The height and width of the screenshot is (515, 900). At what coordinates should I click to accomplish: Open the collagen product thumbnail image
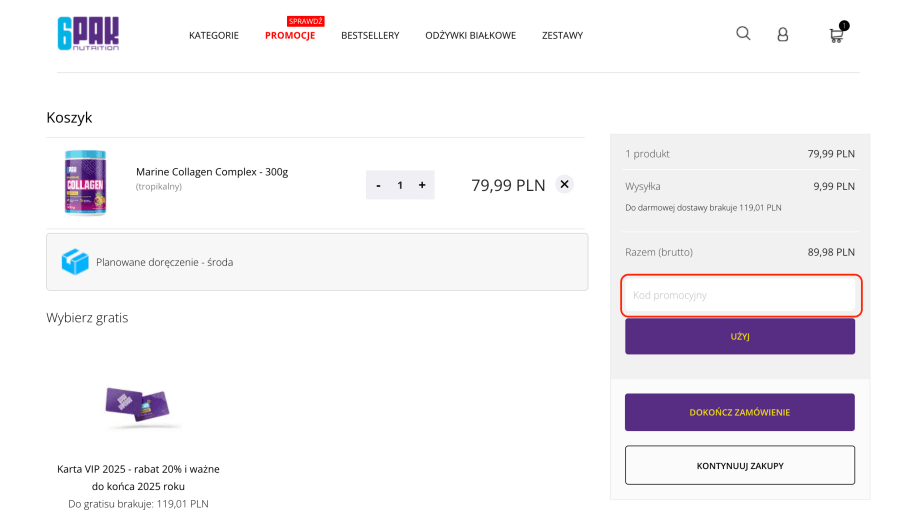click(x=86, y=183)
